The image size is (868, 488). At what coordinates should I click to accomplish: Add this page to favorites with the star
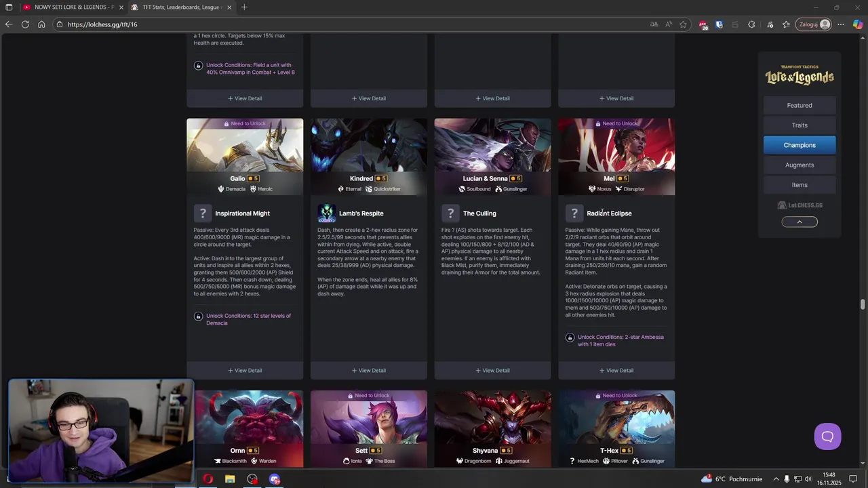(684, 24)
